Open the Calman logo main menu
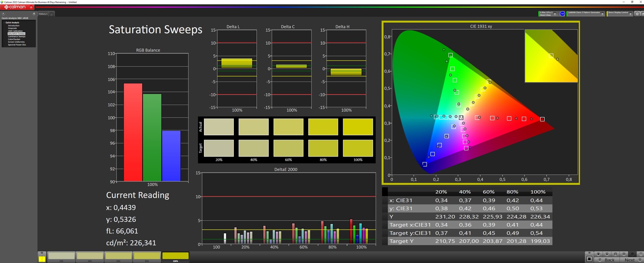 [17, 7]
